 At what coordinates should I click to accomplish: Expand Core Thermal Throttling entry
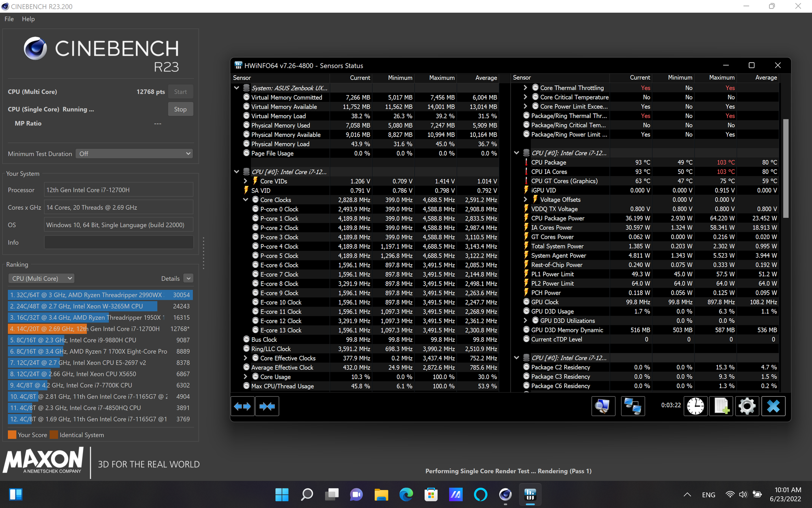tap(525, 88)
